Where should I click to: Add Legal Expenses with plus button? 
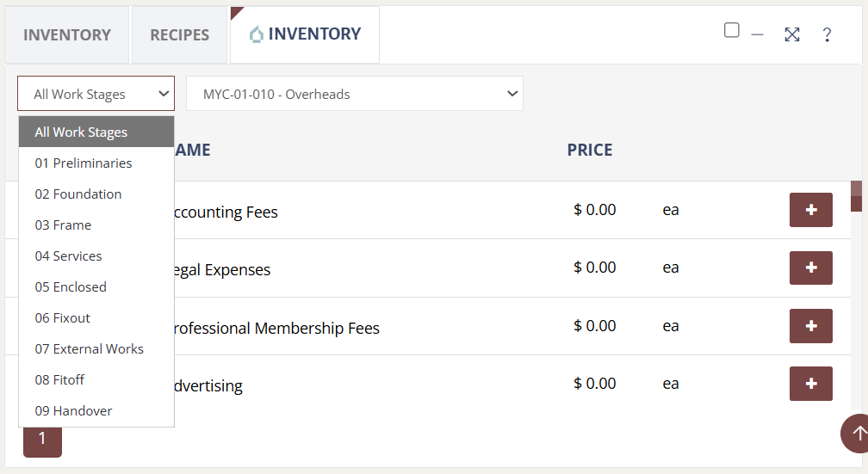(x=810, y=268)
